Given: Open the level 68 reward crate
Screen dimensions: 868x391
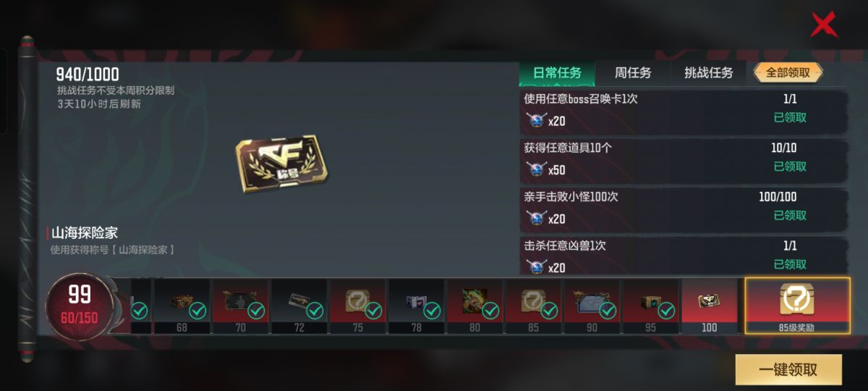Looking at the screenshot, I should tap(182, 307).
